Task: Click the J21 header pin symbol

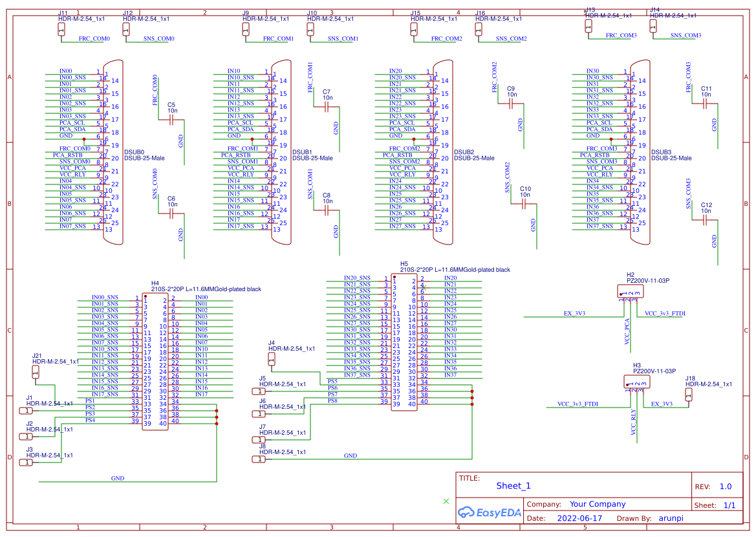Action: [35, 372]
